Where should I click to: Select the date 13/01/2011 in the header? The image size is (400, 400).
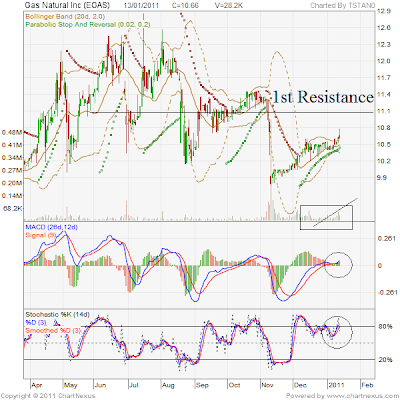click(141, 5)
